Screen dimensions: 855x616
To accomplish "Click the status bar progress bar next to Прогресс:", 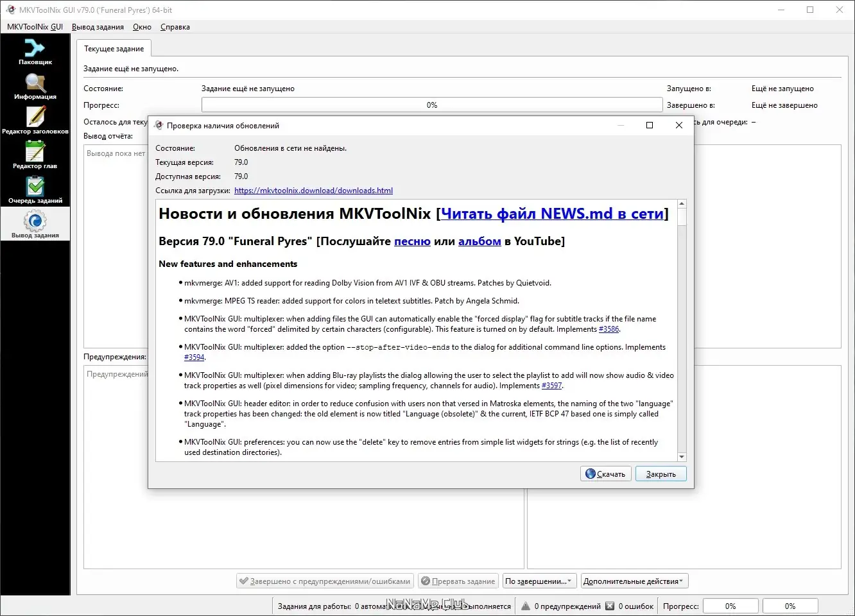I will [730, 606].
